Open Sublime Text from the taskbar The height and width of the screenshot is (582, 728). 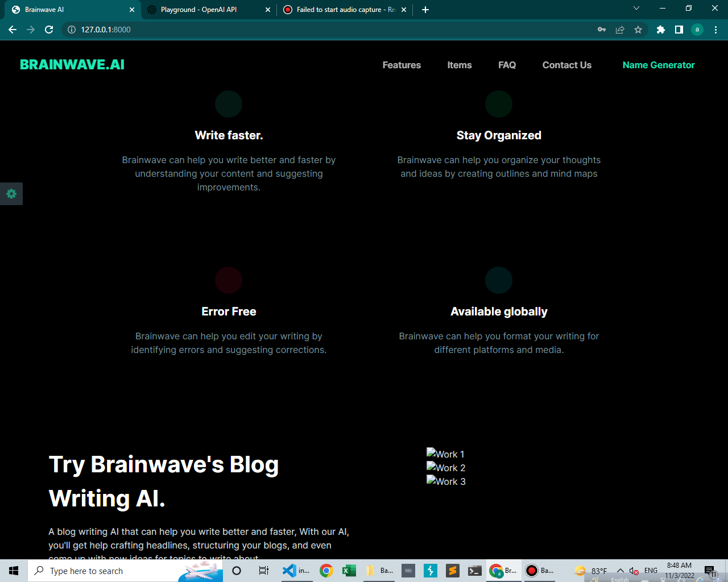[x=452, y=571]
